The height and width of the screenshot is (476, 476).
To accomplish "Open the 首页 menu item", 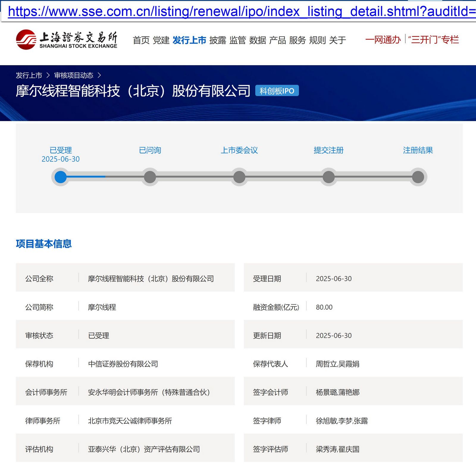I will pyautogui.click(x=141, y=40).
